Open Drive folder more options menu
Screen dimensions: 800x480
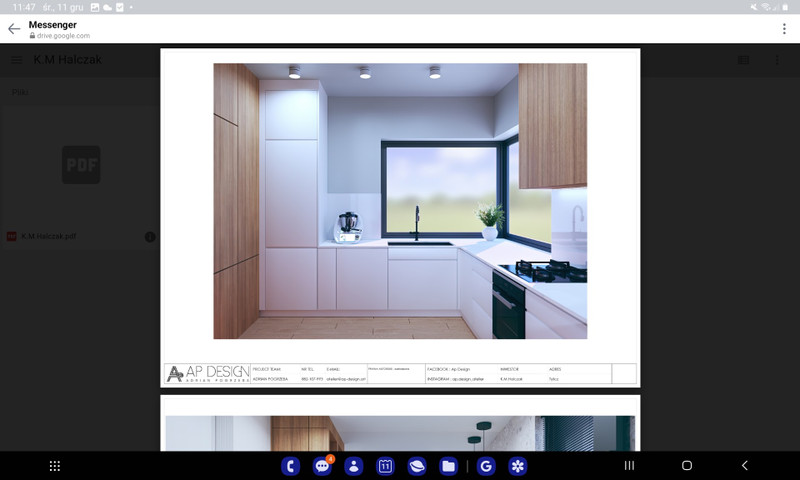pyautogui.click(x=777, y=60)
